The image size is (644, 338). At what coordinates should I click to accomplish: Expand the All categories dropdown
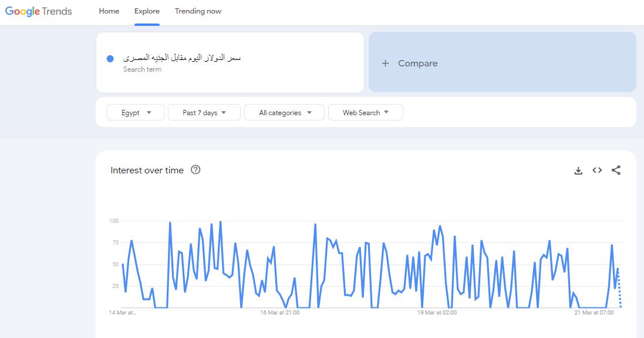[x=284, y=112]
